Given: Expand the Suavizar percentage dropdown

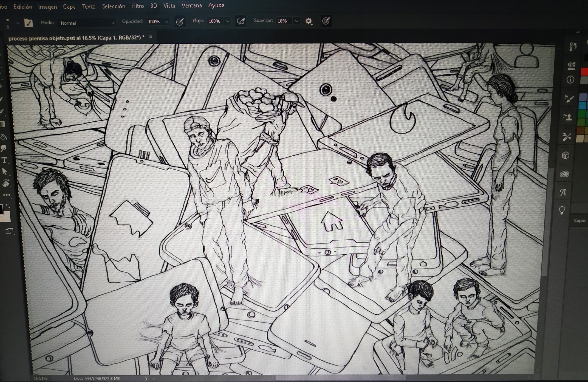Looking at the screenshot, I should pyautogui.click(x=297, y=21).
